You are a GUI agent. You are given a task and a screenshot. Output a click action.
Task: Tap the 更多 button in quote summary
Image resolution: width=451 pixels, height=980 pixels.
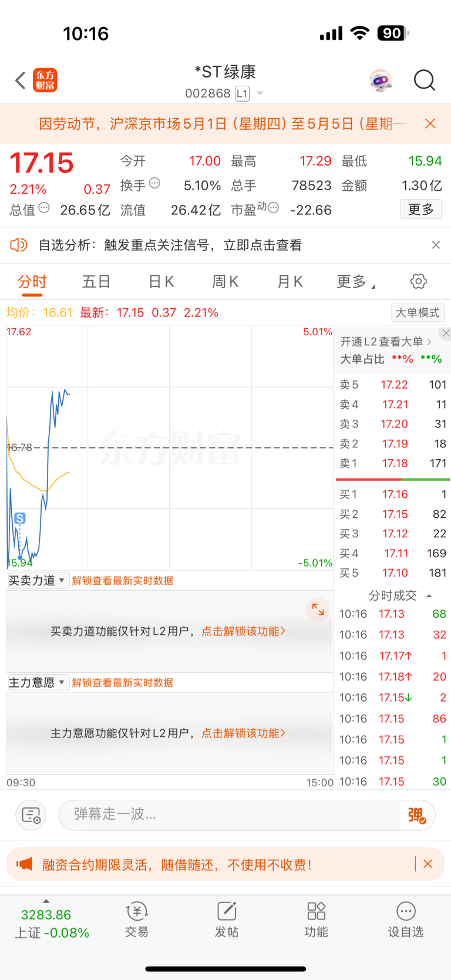[421, 209]
